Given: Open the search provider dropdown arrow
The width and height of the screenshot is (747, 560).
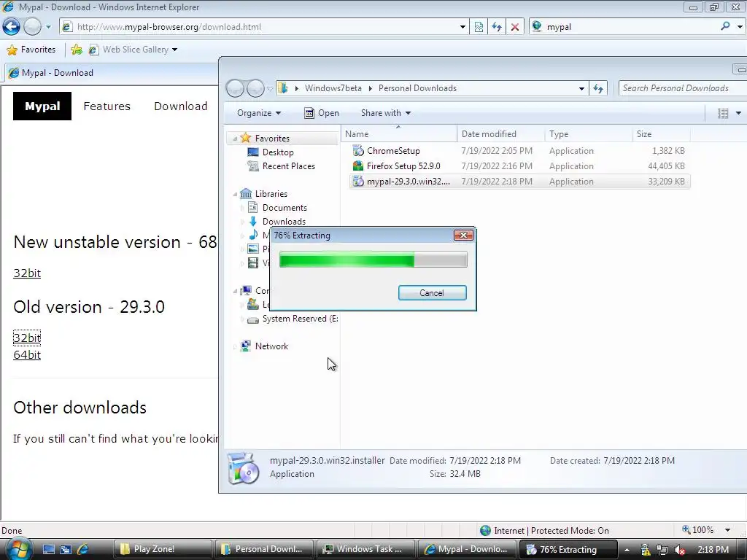Looking at the screenshot, I should (740, 27).
